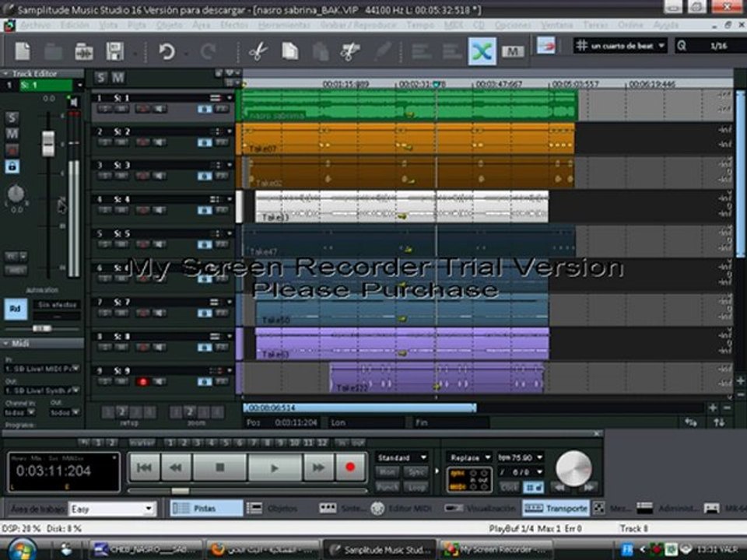Click the floppy disk save icon
747x560 pixels.
(114, 51)
